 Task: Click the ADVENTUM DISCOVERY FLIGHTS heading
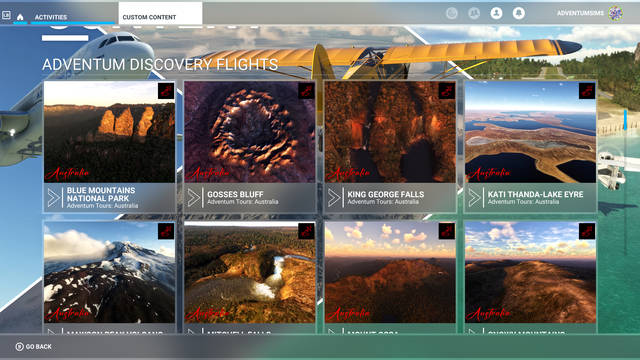tap(160, 64)
